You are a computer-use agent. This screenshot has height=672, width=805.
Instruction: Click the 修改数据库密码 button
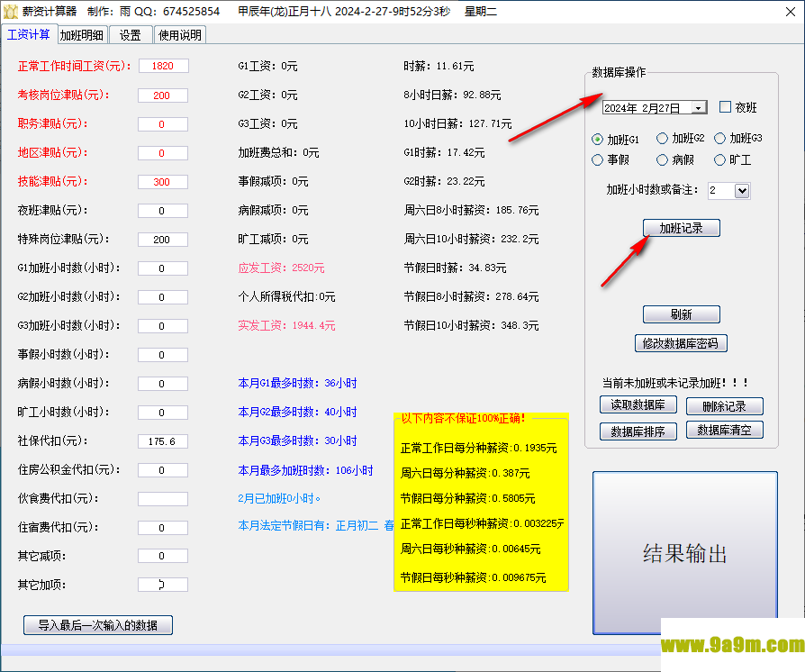click(681, 343)
